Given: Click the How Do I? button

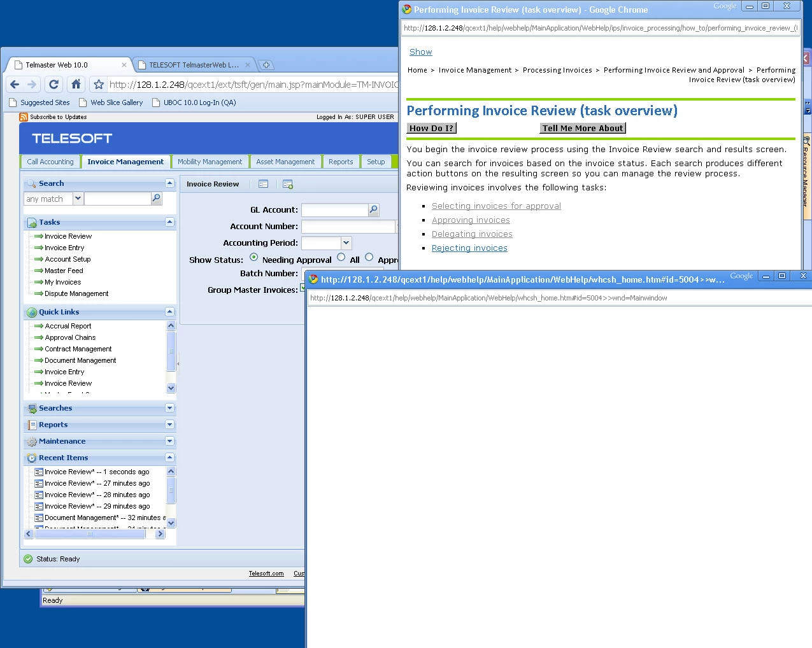Looking at the screenshot, I should click(432, 128).
